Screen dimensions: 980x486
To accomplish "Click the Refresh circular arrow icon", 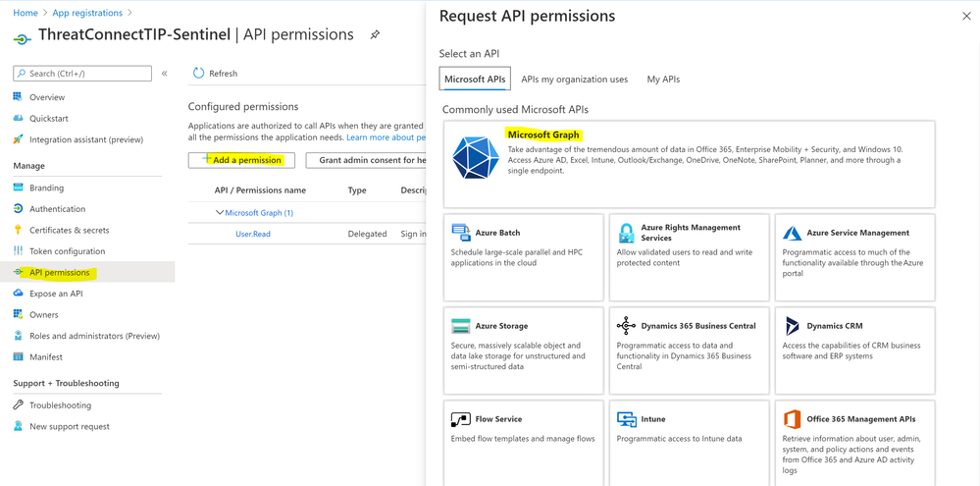I will (199, 74).
